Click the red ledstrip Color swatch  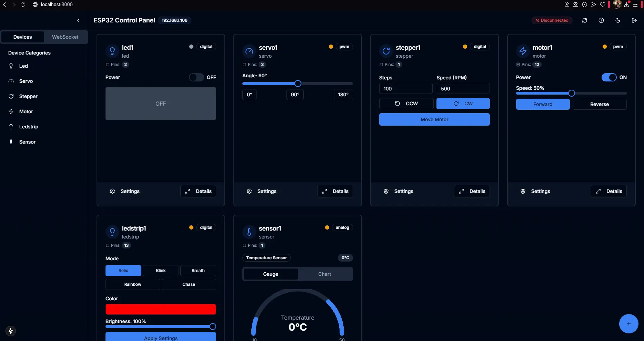(x=161, y=309)
